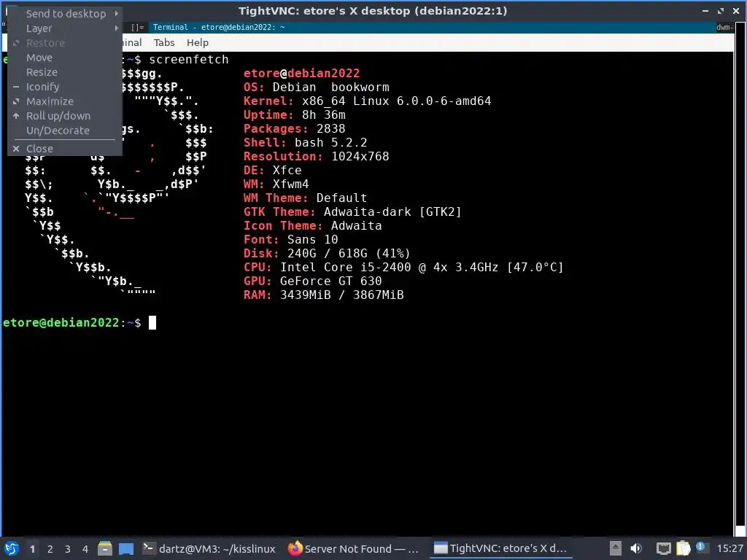Click the dwm layout symbol []=
Image resolution: width=747 pixels, height=560 pixels.
137,28
